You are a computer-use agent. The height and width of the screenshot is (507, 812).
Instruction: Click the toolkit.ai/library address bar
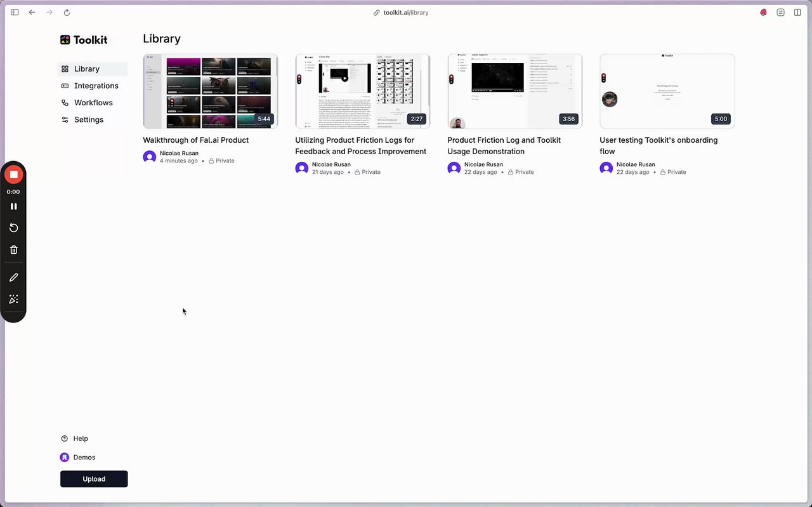[401, 12]
